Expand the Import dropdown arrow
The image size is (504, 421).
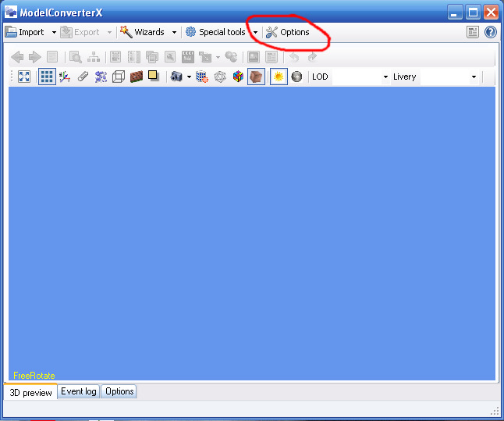[x=54, y=32]
